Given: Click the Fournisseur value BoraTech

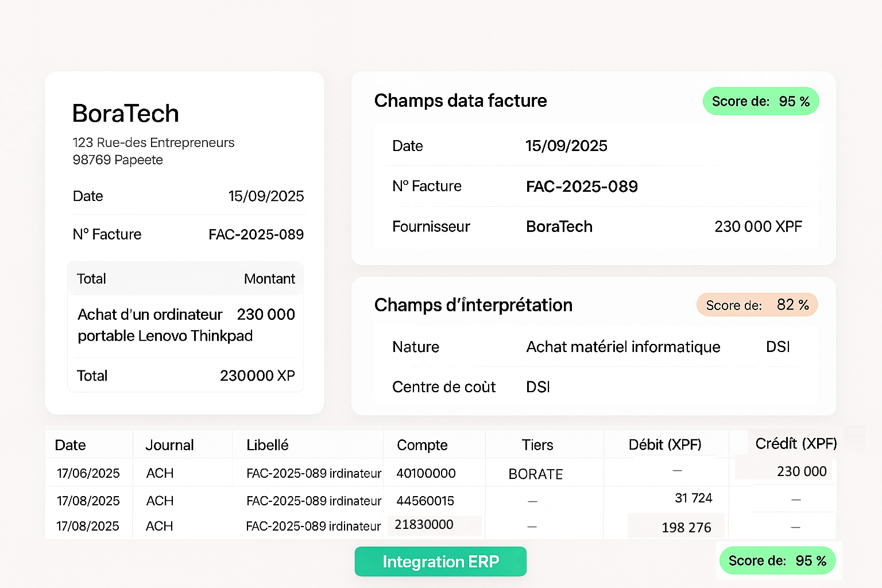Looking at the screenshot, I should pyautogui.click(x=559, y=227).
